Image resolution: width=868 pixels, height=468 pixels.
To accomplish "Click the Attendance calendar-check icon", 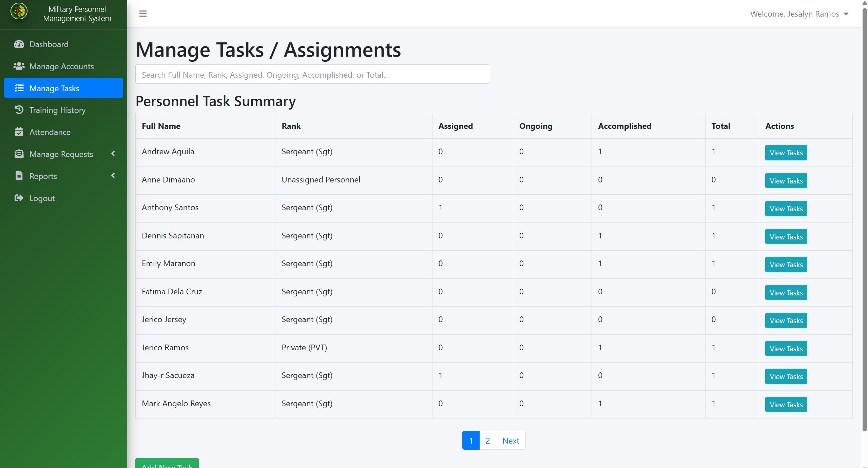I will coord(19,132).
